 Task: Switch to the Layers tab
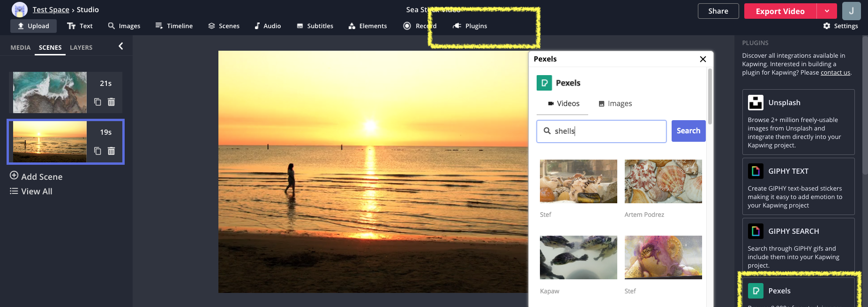pos(81,47)
